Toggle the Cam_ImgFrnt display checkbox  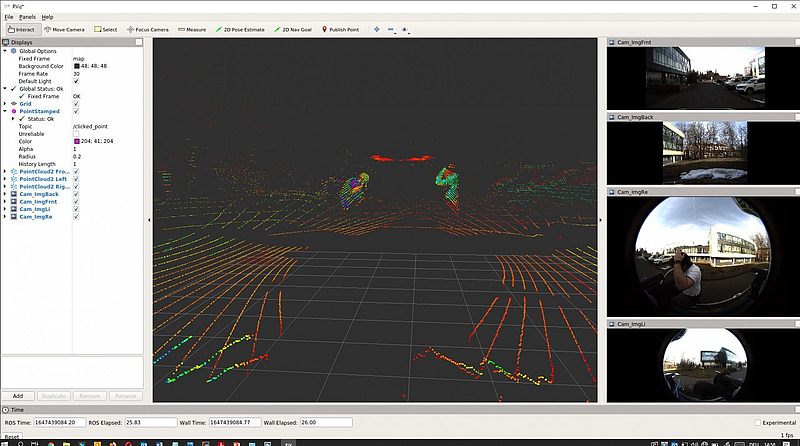coord(76,202)
